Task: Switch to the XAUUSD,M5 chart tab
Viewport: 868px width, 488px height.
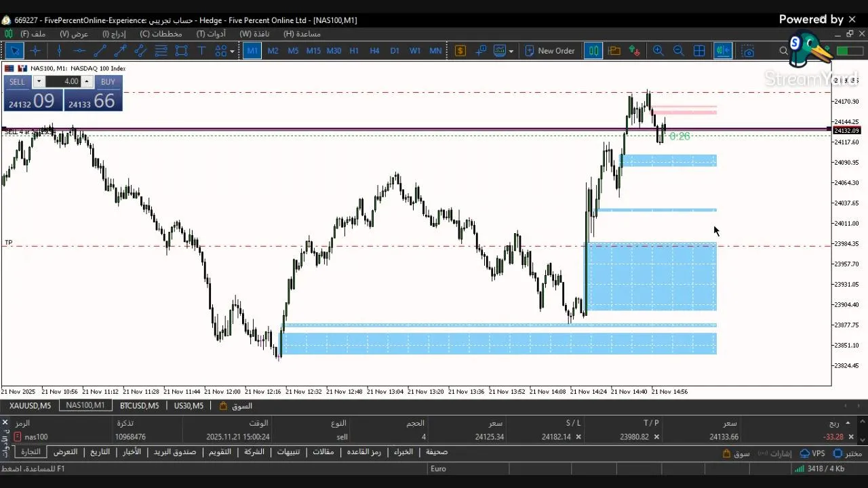Action: point(30,405)
